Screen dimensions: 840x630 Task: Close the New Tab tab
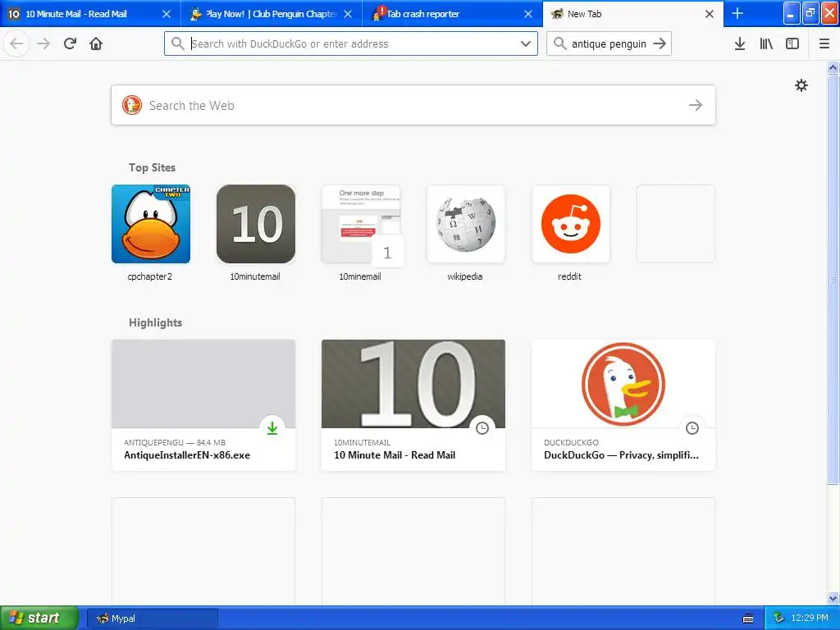710,14
